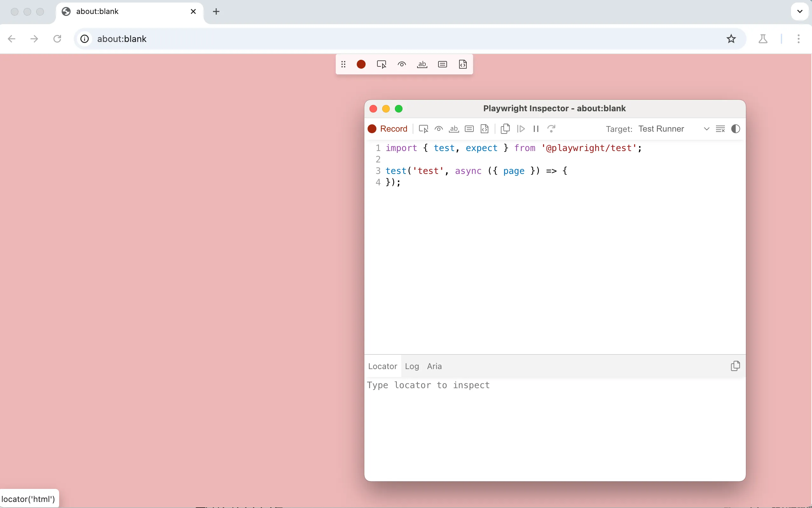Click code line 1 import statement
Viewport: 812px width, 508px height.
(x=514, y=148)
